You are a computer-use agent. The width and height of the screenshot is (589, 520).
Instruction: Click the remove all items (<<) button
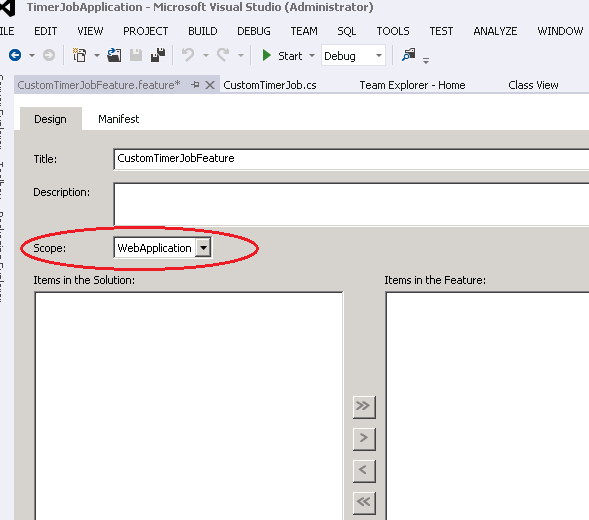(x=364, y=502)
